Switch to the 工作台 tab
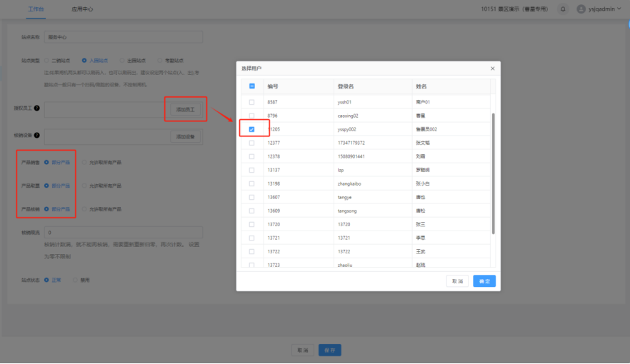630x364 pixels. (x=36, y=9)
